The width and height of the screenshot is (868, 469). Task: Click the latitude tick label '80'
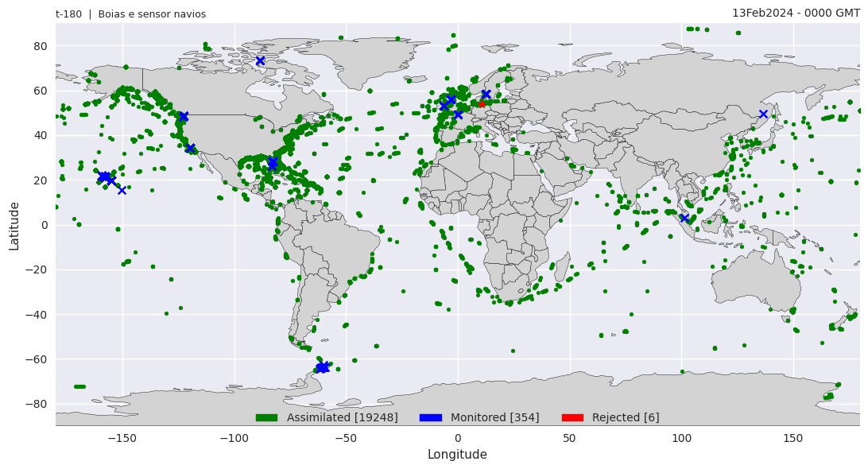click(41, 46)
